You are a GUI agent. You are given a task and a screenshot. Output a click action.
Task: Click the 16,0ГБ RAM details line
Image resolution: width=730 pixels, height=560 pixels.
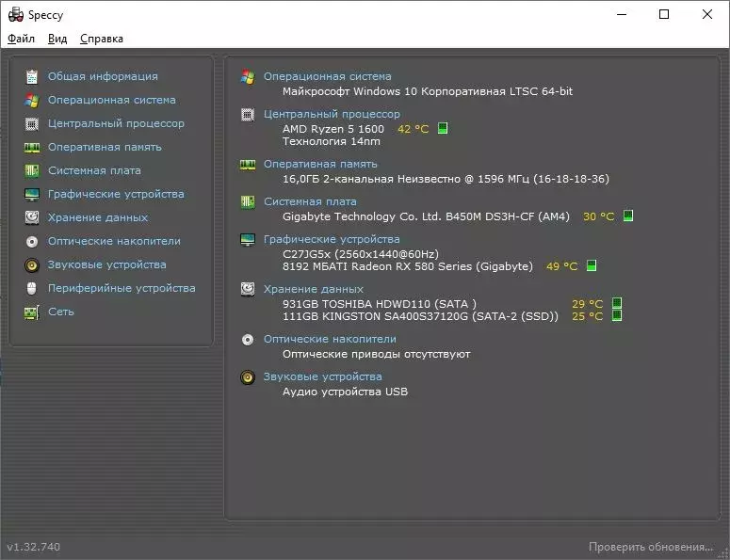[x=446, y=179]
